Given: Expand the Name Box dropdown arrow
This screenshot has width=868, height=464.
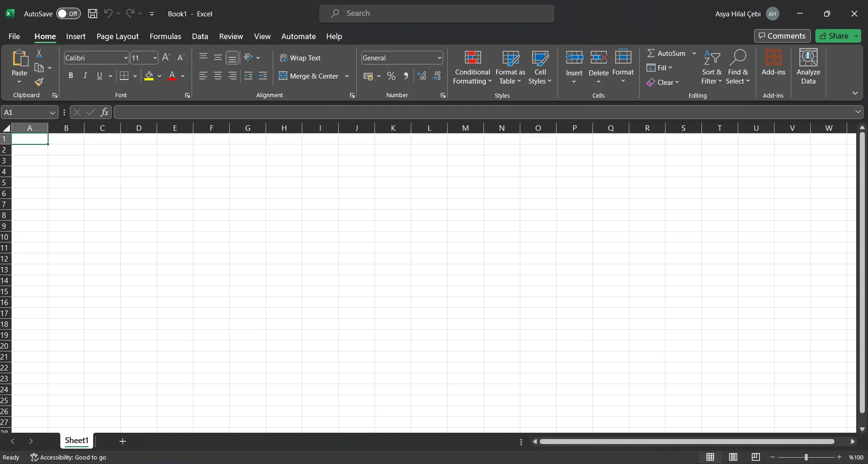Looking at the screenshot, I should [x=52, y=112].
